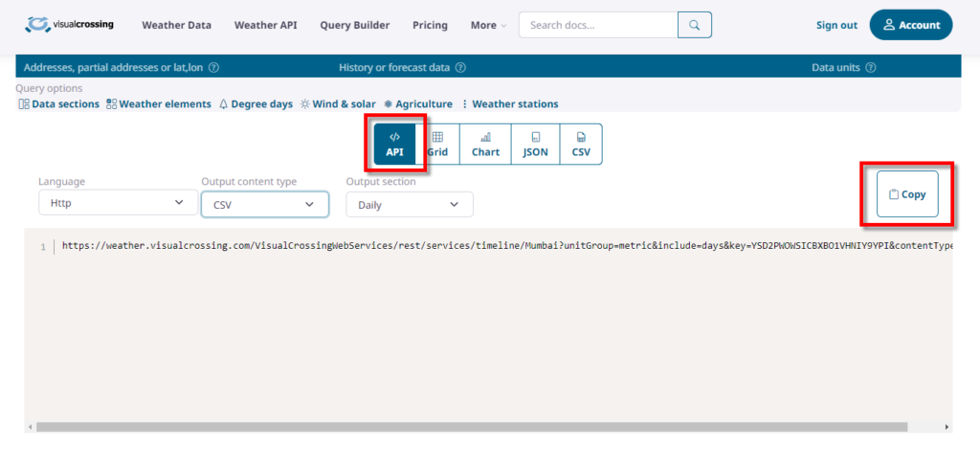Click help icon next to Addresses label

click(x=213, y=67)
